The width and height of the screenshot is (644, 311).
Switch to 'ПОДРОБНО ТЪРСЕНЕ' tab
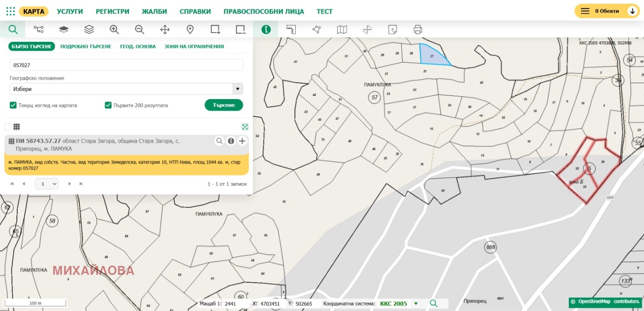pos(86,47)
